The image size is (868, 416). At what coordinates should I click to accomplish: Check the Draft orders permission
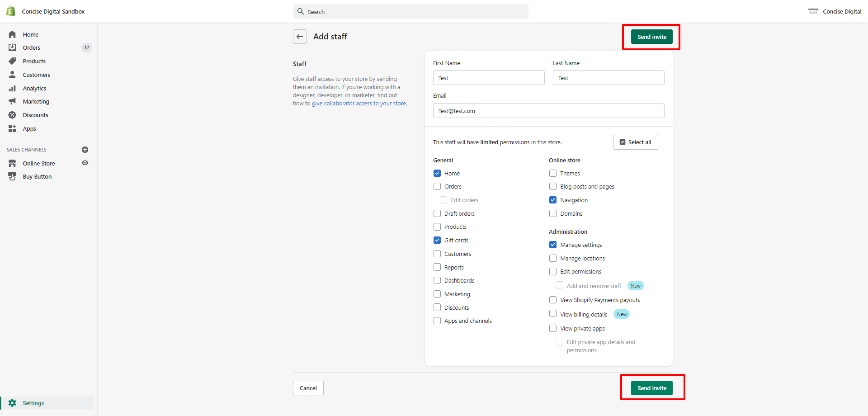pyautogui.click(x=437, y=213)
